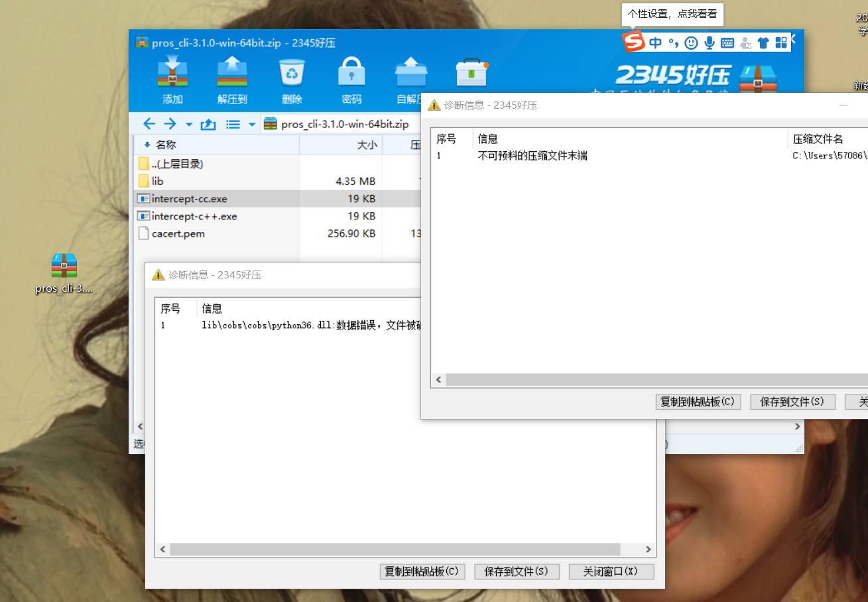
Task: Go forward with the right arrow
Action: click(170, 124)
